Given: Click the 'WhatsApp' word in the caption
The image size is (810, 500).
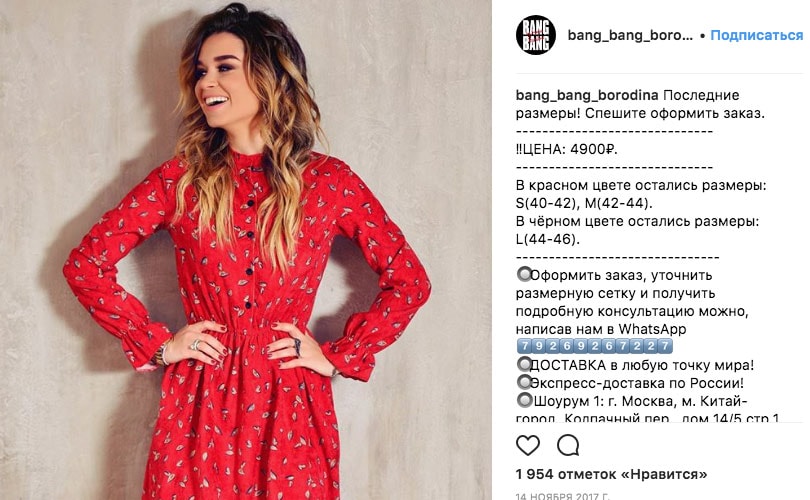Looking at the screenshot, I should click(652, 329).
